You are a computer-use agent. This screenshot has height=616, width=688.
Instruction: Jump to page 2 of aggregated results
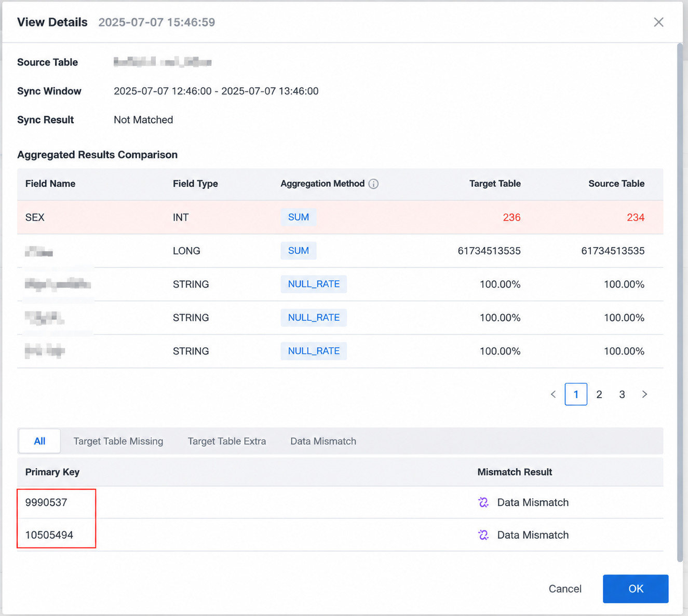(599, 394)
